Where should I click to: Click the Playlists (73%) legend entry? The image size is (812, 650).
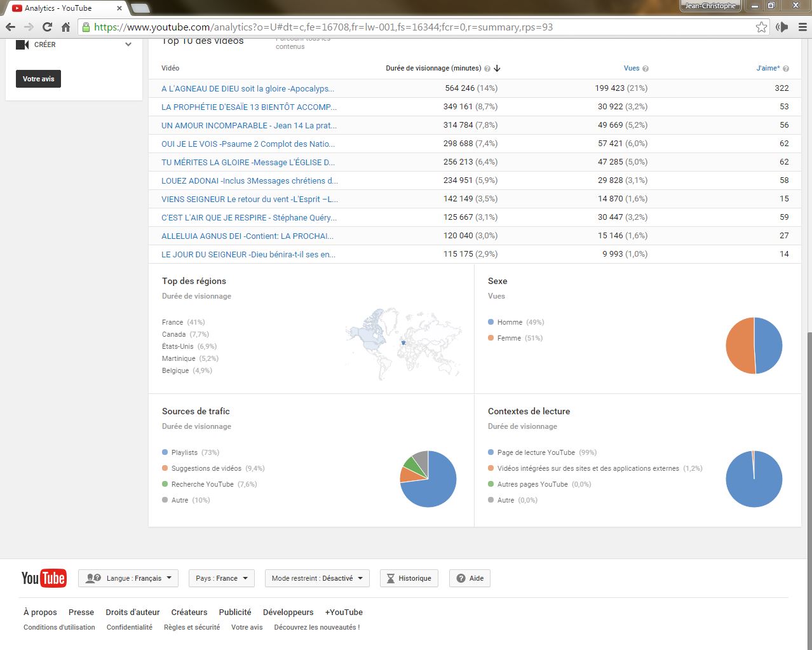[x=191, y=452]
